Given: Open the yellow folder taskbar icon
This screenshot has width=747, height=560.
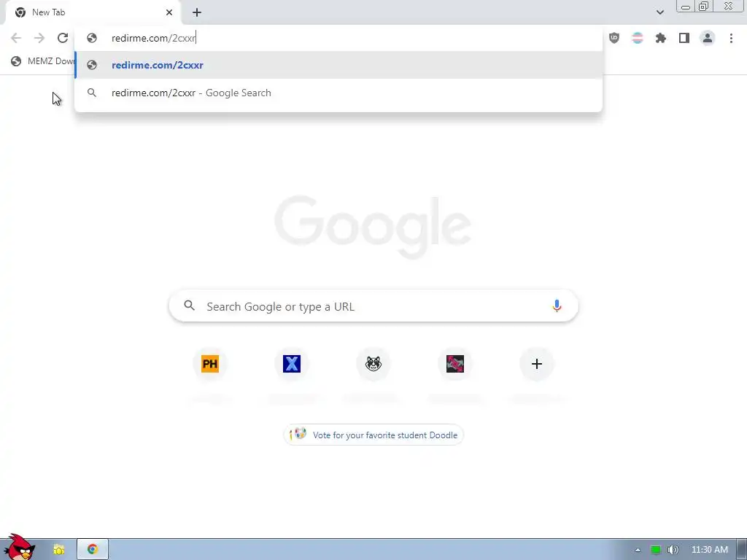Looking at the screenshot, I should pos(58,550).
